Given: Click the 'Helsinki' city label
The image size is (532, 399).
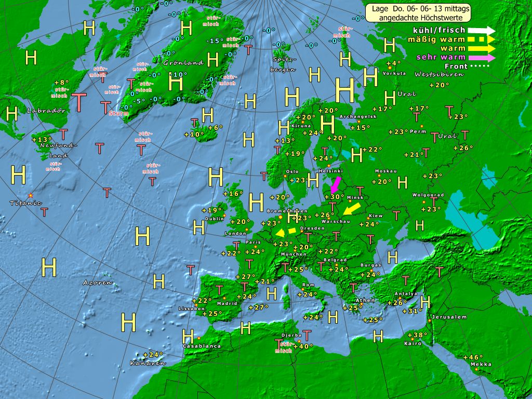Looking at the screenshot, I should [331, 171].
